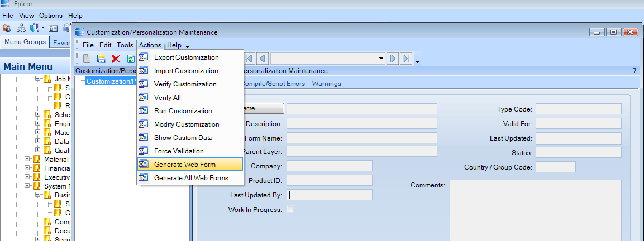Go to the previous record arrow
Viewport: 644px width, 241px height.
[x=263, y=59]
